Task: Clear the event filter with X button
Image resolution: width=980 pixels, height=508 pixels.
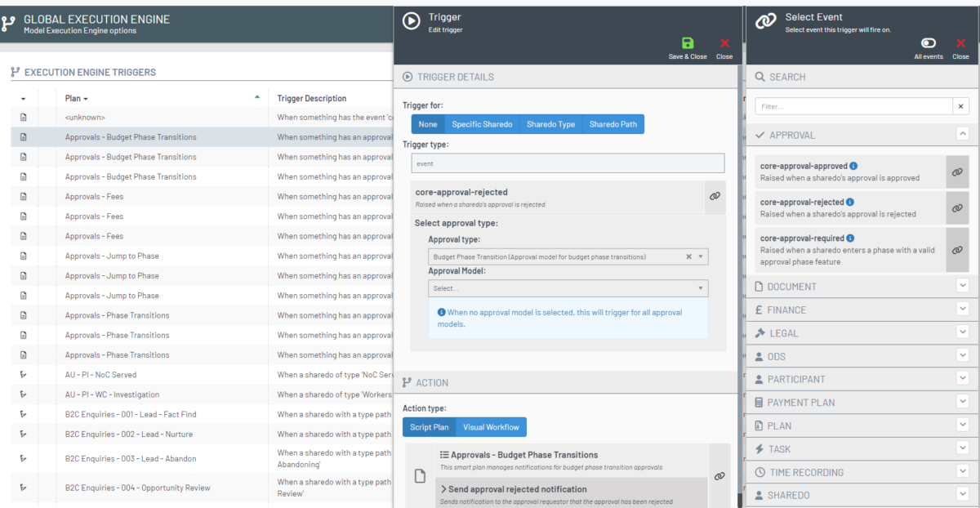Action: coord(960,106)
